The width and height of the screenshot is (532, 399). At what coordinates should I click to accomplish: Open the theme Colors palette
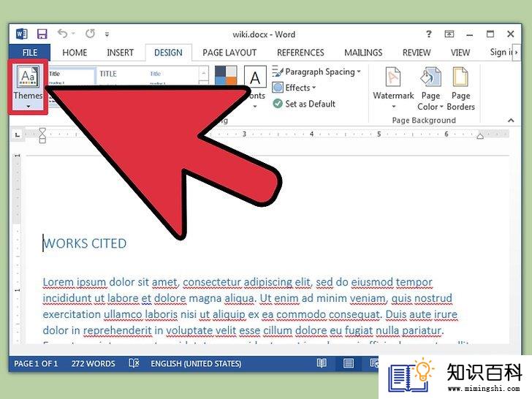[226, 75]
